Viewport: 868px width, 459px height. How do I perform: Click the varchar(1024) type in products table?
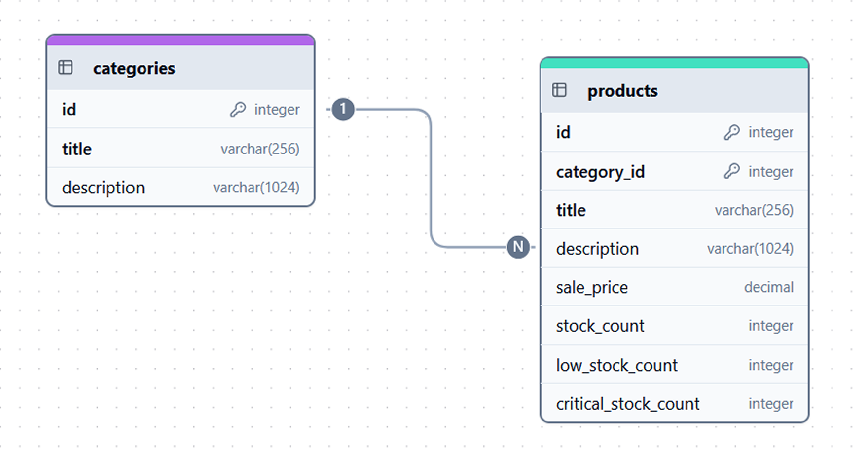click(x=751, y=249)
